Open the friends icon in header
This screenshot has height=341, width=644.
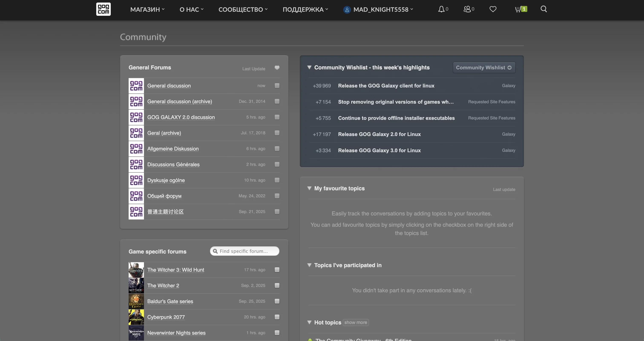pos(467,9)
